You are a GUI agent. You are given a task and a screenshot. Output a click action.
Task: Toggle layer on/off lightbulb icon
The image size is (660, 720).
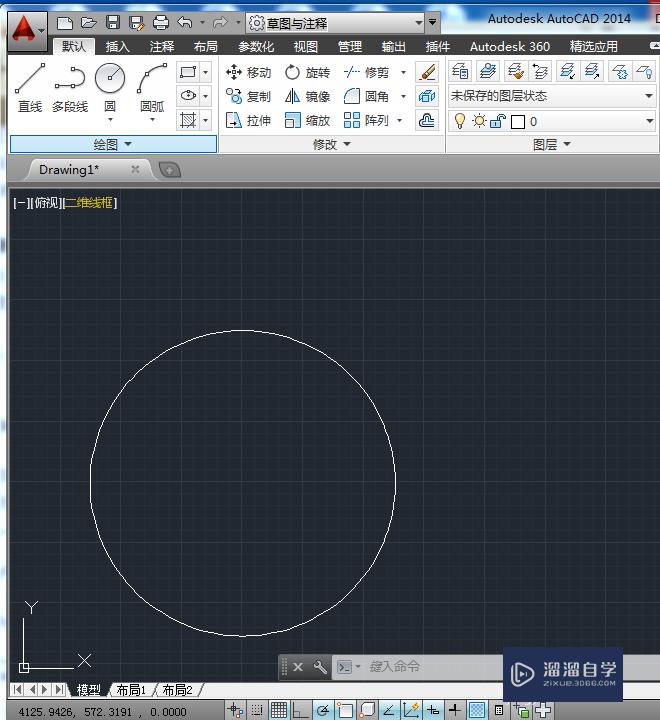(460, 121)
